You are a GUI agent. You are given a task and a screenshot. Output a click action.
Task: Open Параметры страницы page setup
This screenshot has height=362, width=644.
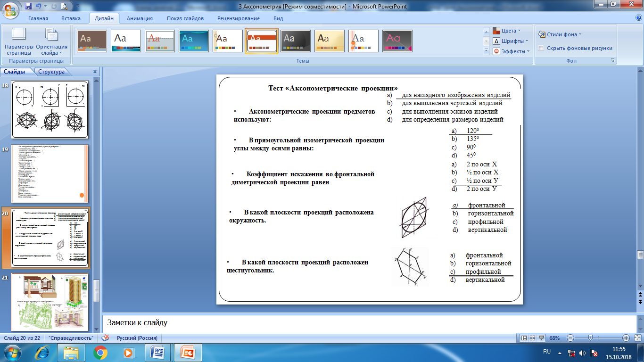19,41
